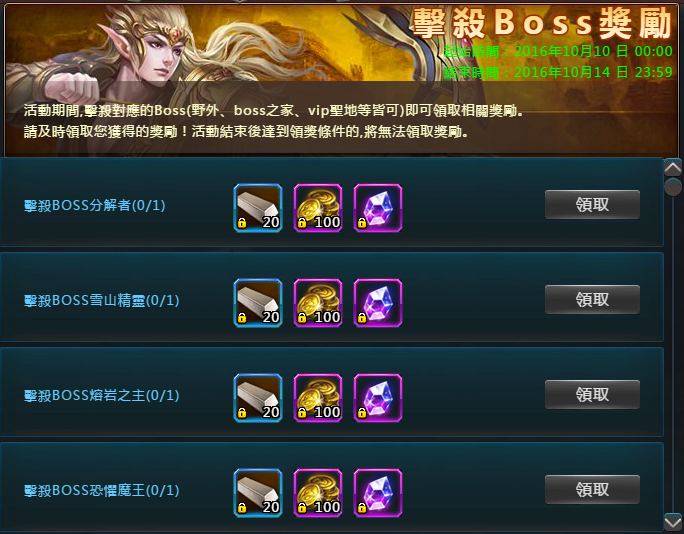This screenshot has width=684, height=534.
Task: Open gold coins item in 恐懼魔王 row
Action: pyautogui.click(x=318, y=493)
